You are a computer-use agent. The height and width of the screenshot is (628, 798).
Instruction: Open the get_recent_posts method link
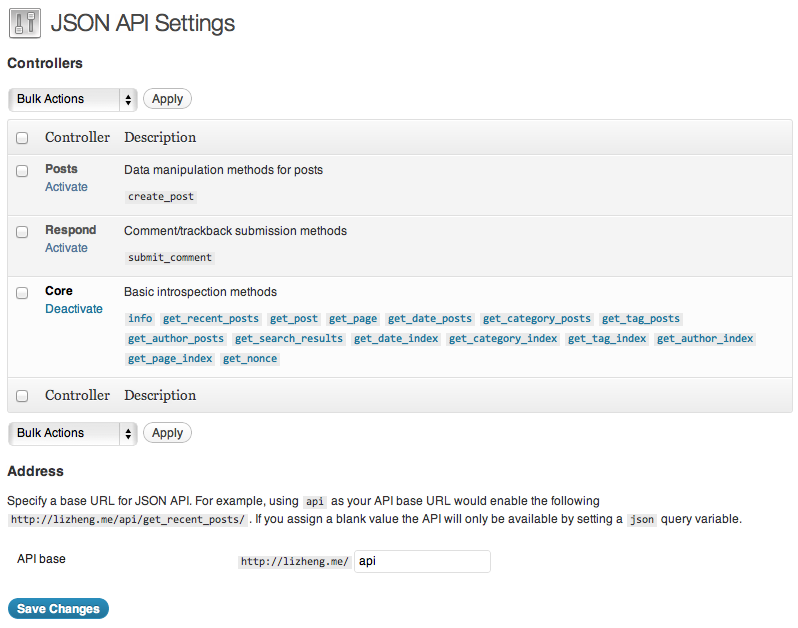point(211,319)
